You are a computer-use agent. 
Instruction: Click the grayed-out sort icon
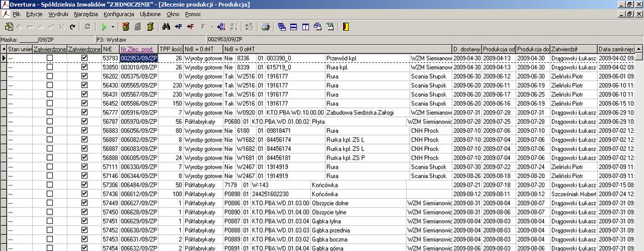[234, 27]
